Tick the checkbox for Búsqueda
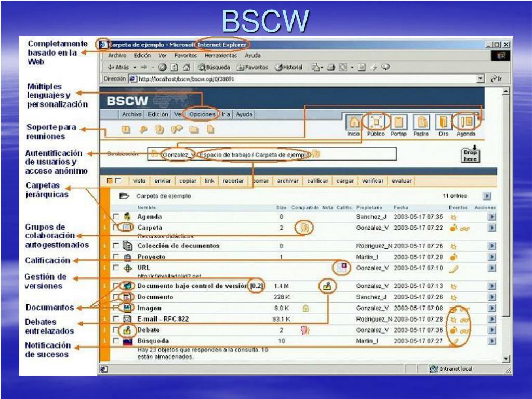Screen dimensions: 532x399 (x=116, y=341)
